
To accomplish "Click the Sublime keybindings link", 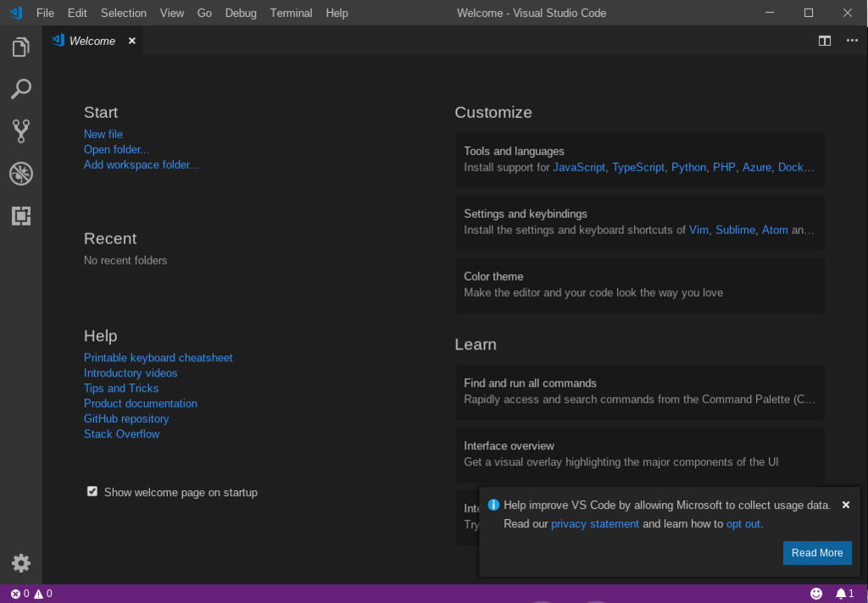I will [x=735, y=230].
